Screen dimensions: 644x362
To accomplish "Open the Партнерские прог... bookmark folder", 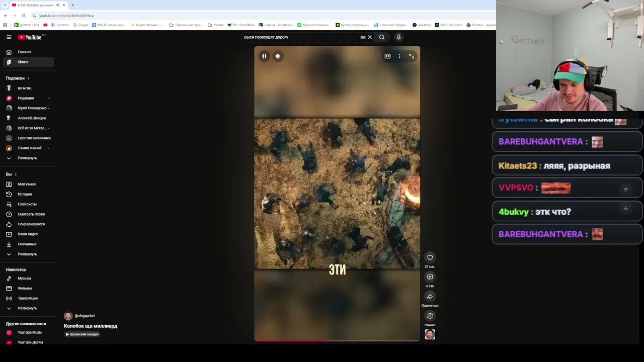I will 186,25.
